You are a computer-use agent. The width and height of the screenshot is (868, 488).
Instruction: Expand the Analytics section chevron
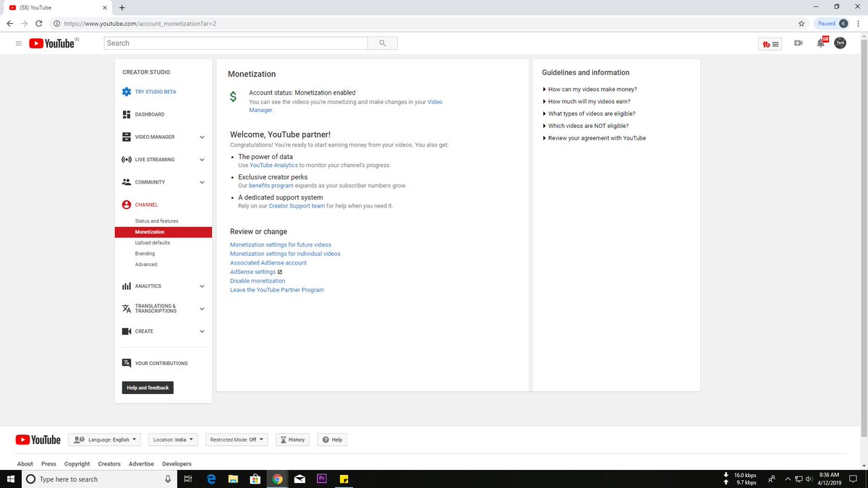pyautogui.click(x=202, y=286)
